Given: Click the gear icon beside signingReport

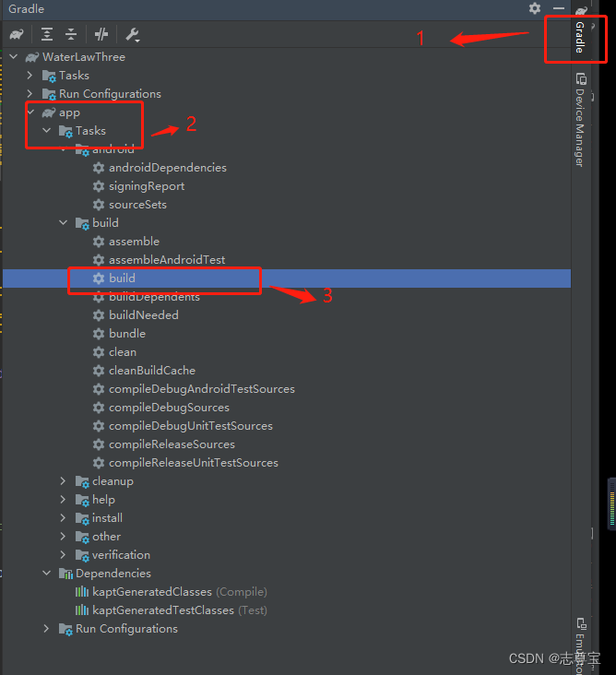Looking at the screenshot, I should 99,186.
